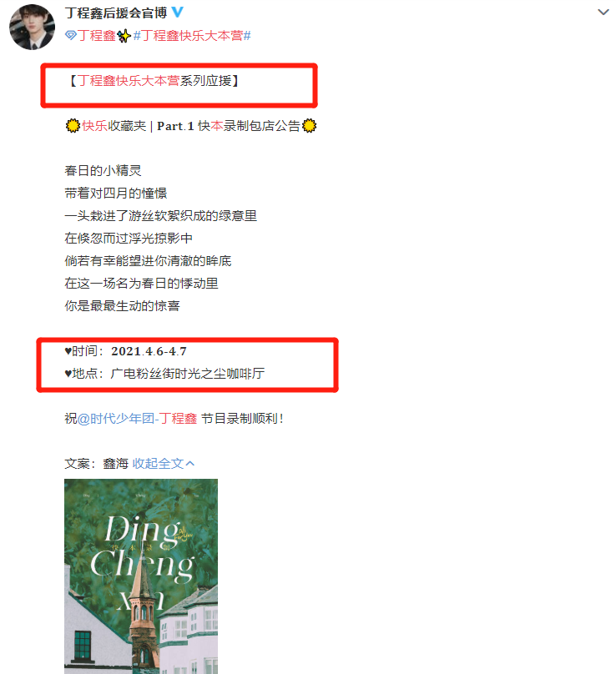Click the red 快乐 keyword link
This screenshot has width=616, height=674.
94,125
